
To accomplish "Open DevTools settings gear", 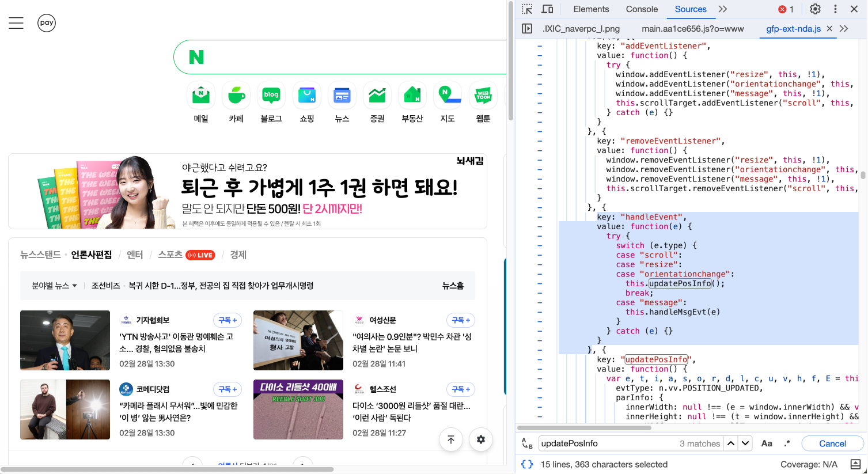I will 815,9.
